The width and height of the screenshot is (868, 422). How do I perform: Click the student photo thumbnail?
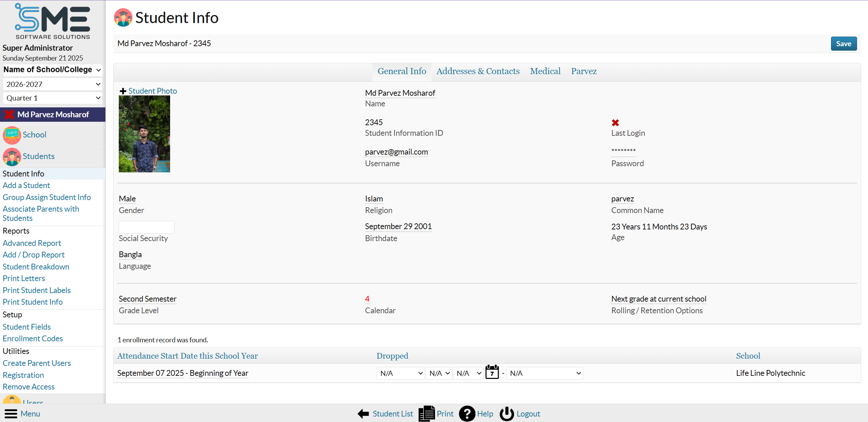click(144, 134)
